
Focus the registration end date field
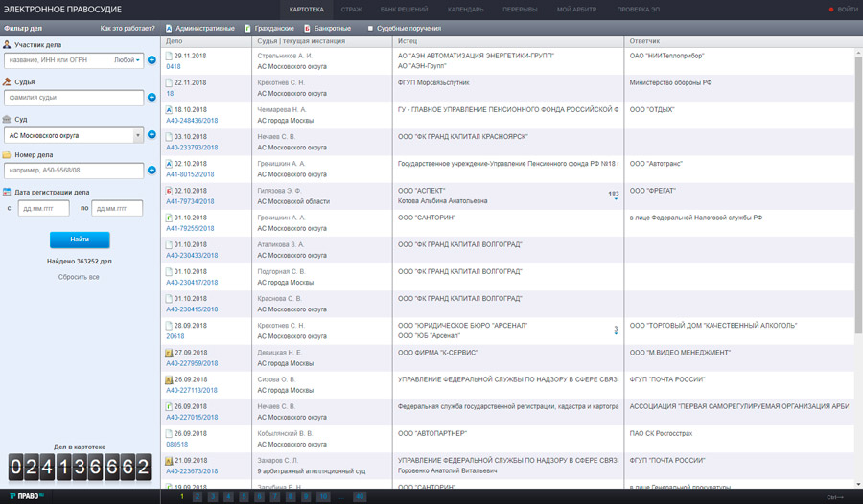tap(117, 208)
